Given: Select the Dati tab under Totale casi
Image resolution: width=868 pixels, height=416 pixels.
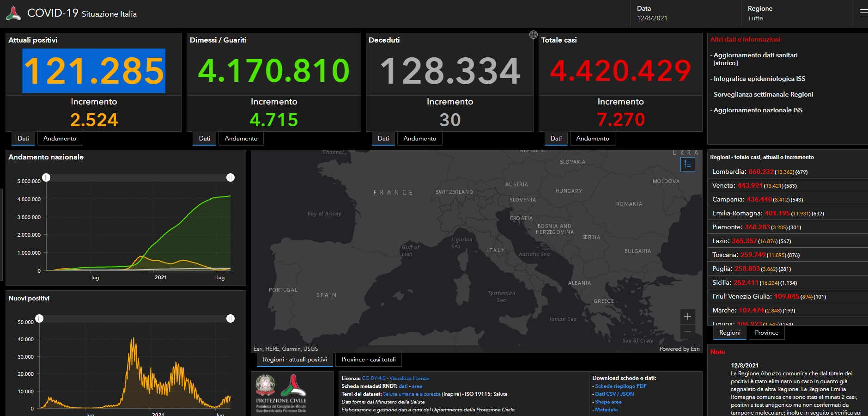Looking at the screenshot, I should 556,139.
